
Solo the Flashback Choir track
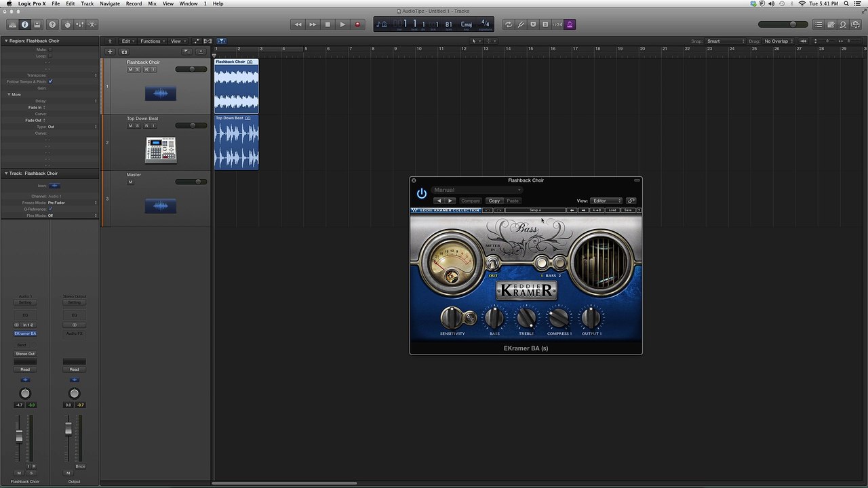138,69
